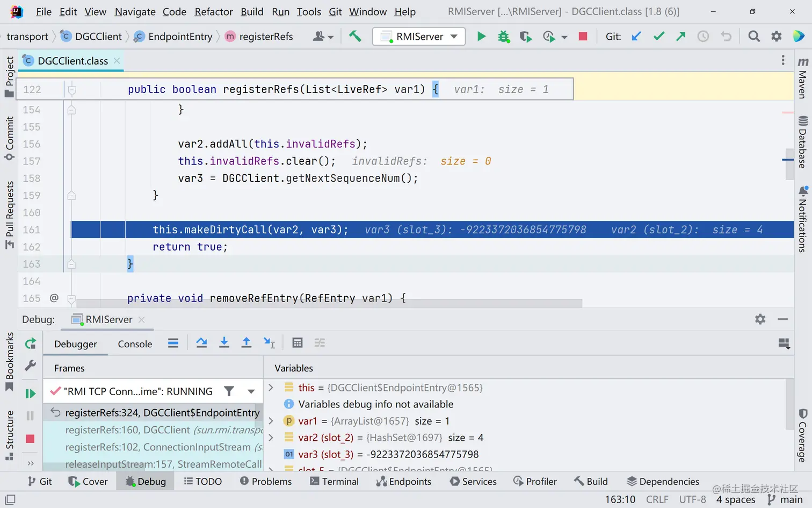The width and height of the screenshot is (812, 508).
Task: Open Trace Current Stream Chain icon
Action: click(x=320, y=343)
